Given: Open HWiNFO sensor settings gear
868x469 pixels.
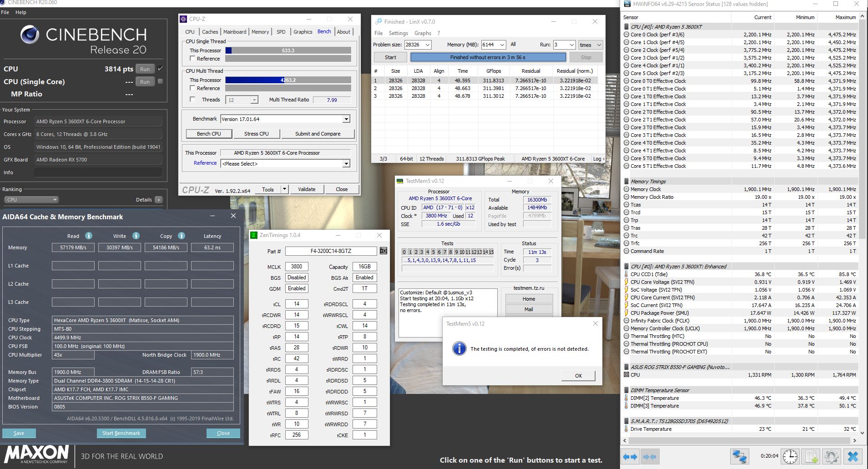Looking at the screenshot, I should coord(831,457).
